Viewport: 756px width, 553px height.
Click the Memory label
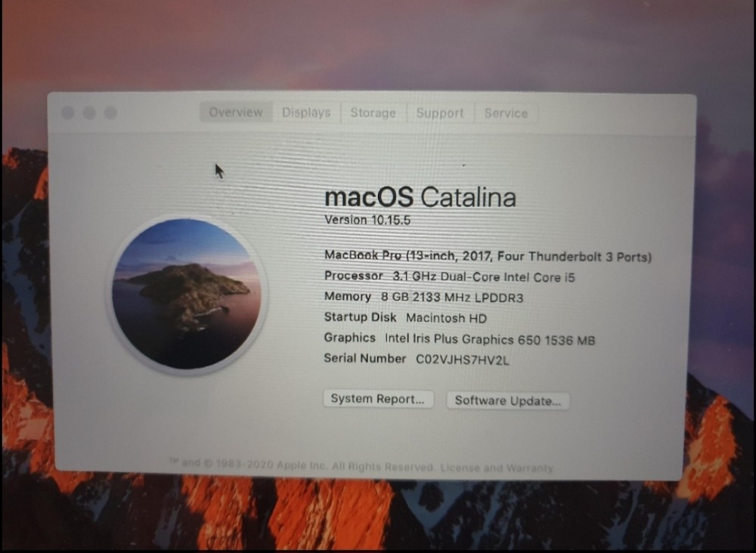348,296
